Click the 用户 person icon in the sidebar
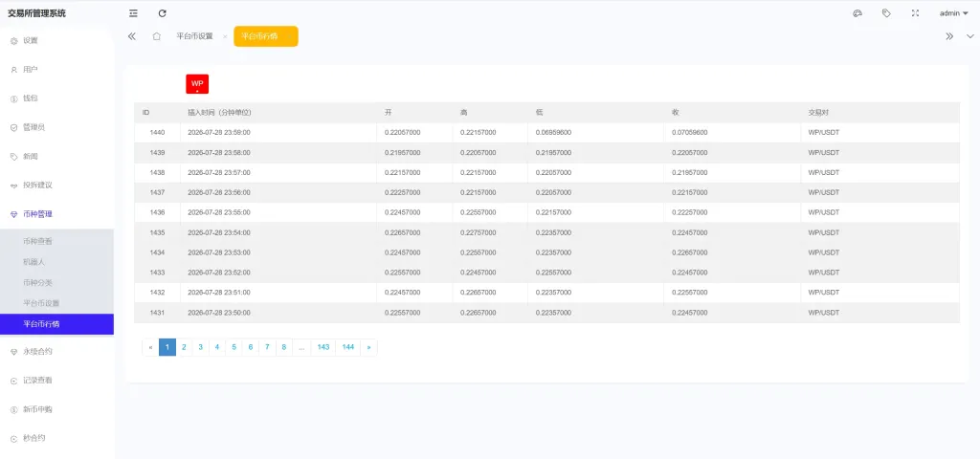Image resolution: width=980 pixels, height=459 pixels. coord(13,70)
